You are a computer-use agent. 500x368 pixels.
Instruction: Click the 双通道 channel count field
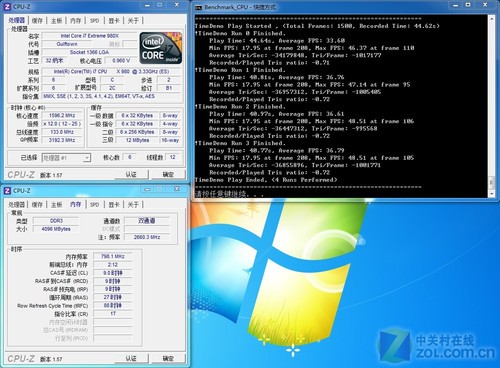[147, 221]
